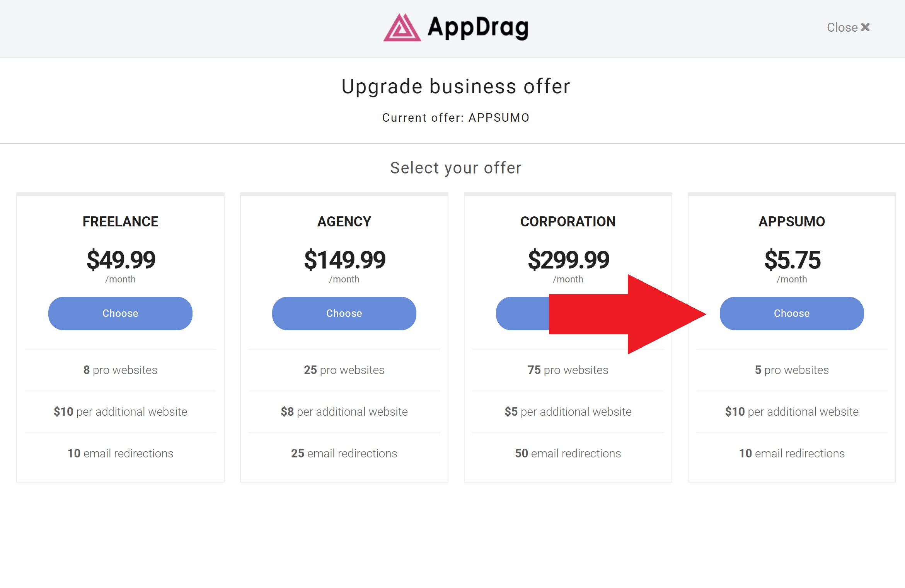Image resolution: width=905 pixels, height=588 pixels.
Task: Click the X icon beside Close
Action: tap(865, 27)
